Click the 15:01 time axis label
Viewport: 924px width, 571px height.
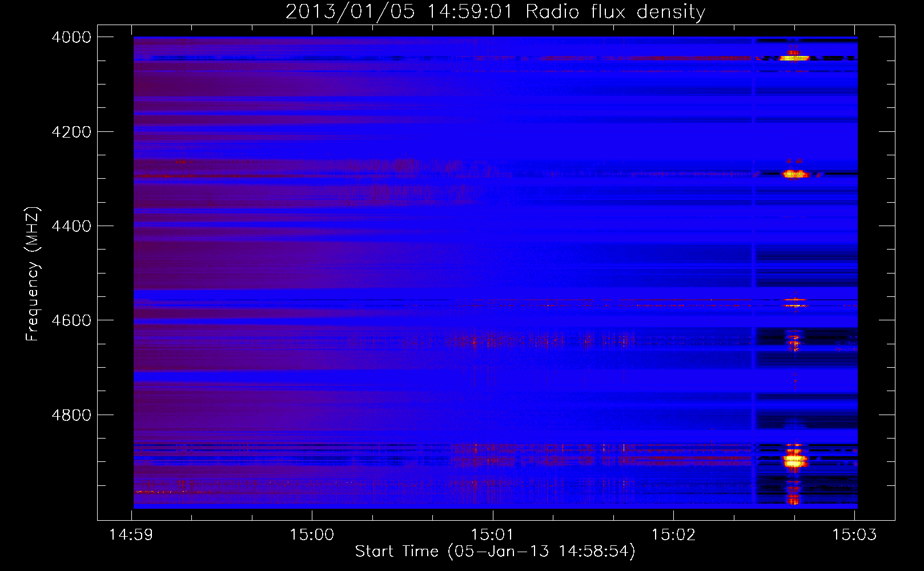tap(492, 535)
